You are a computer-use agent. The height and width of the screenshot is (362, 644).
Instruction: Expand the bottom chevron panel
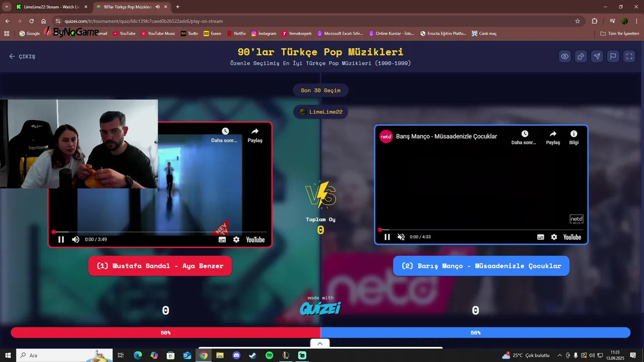[x=320, y=343]
